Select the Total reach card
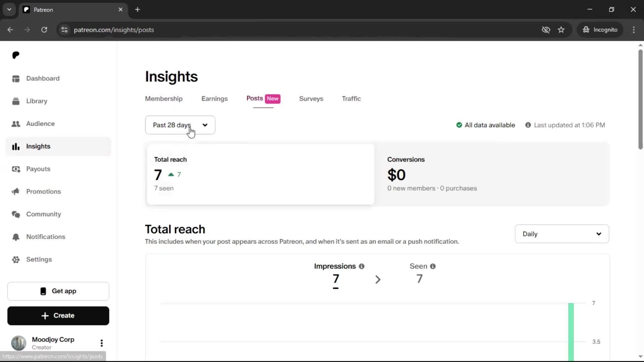The width and height of the screenshot is (644, 362). click(x=260, y=174)
